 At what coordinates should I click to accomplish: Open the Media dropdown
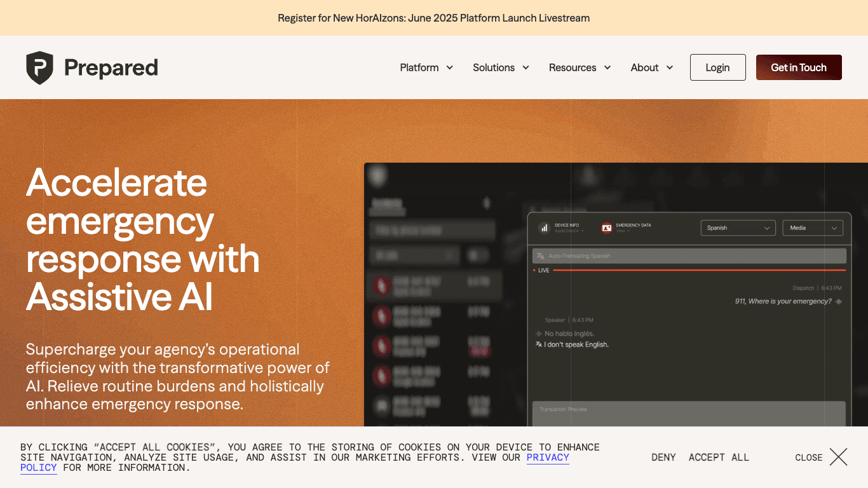813,227
